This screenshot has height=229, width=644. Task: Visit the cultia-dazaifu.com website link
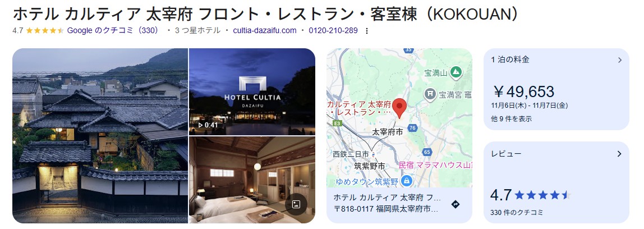pos(265,30)
